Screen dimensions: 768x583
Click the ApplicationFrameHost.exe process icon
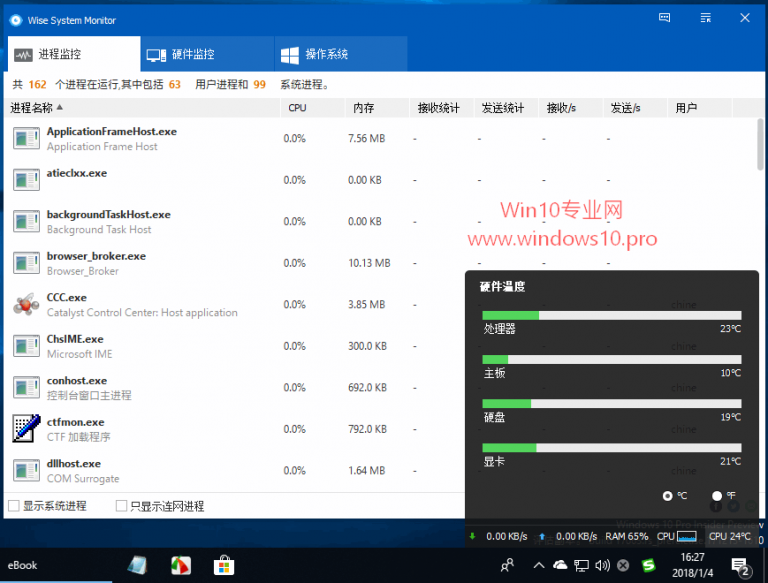(x=26, y=139)
